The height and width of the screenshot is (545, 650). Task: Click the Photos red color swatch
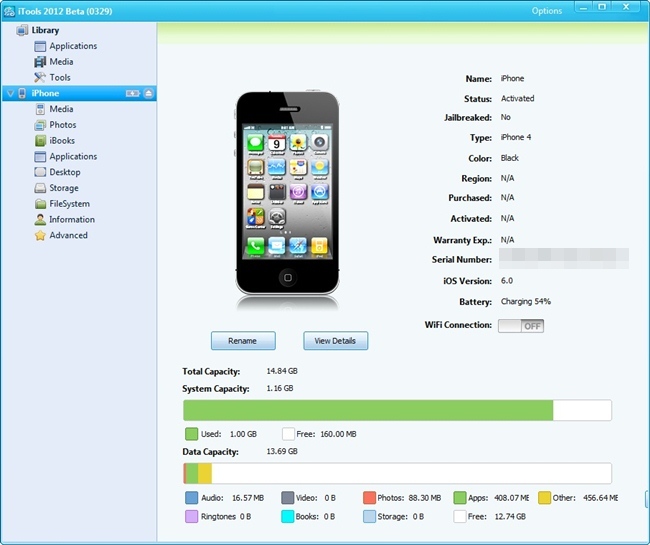(369, 498)
